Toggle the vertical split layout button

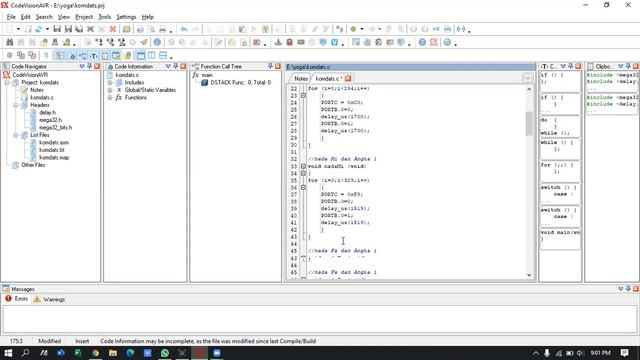click(152, 56)
